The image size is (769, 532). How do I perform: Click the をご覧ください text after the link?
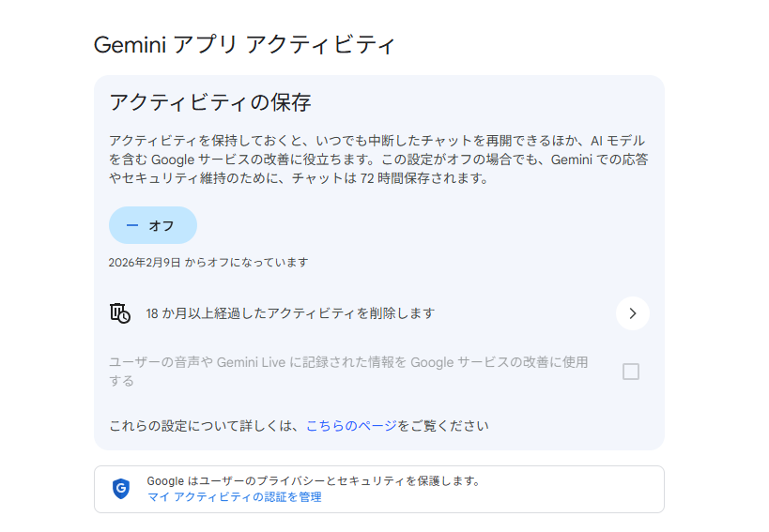pyautogui.click(x=443, y=426)
